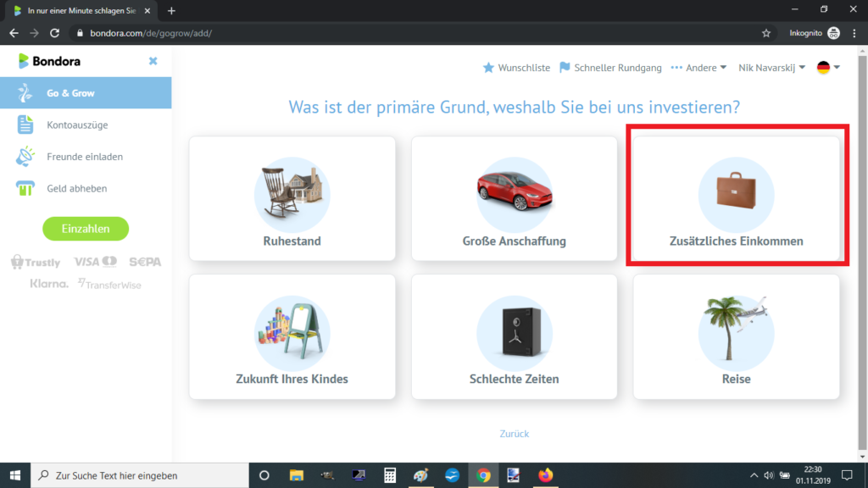Click the Zurück link
Screen dimensions: 868x488
pos(515,434)
